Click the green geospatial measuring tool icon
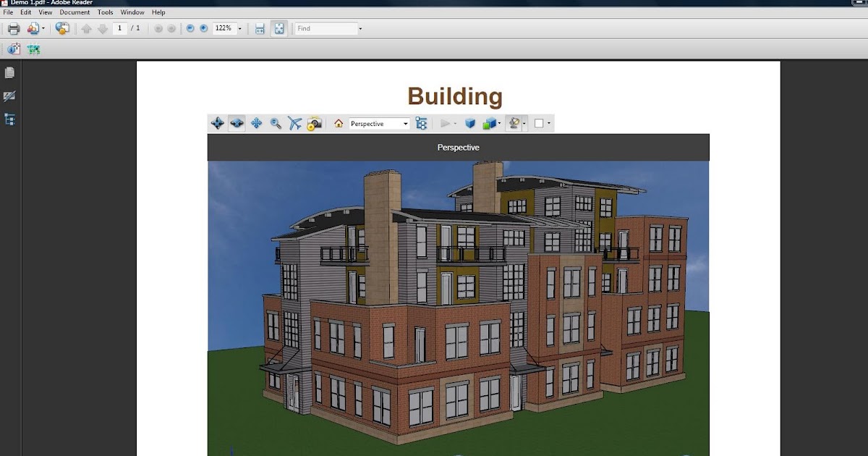Viewport: 868px width, 456px height. point(33,49)
